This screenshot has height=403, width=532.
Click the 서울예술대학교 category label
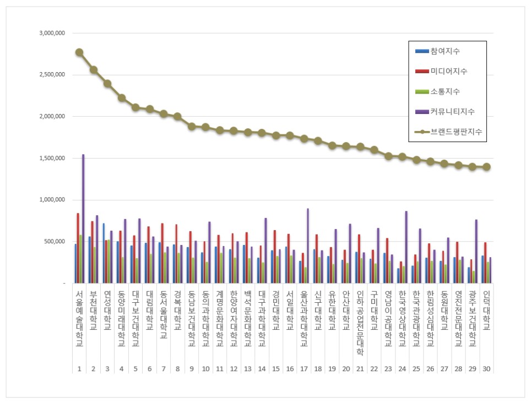click(x=79, y=319)
